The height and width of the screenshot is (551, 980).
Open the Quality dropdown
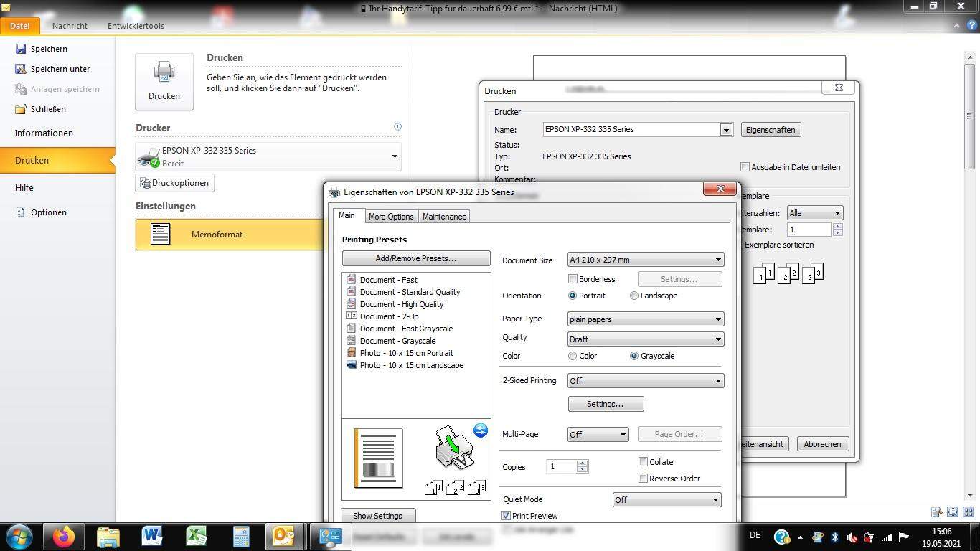[x=646, y=339]
